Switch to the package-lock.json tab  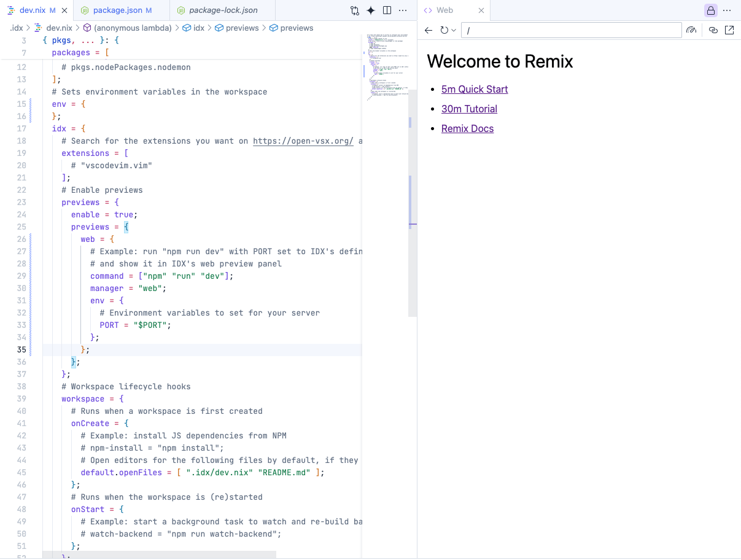pos(222,10)
